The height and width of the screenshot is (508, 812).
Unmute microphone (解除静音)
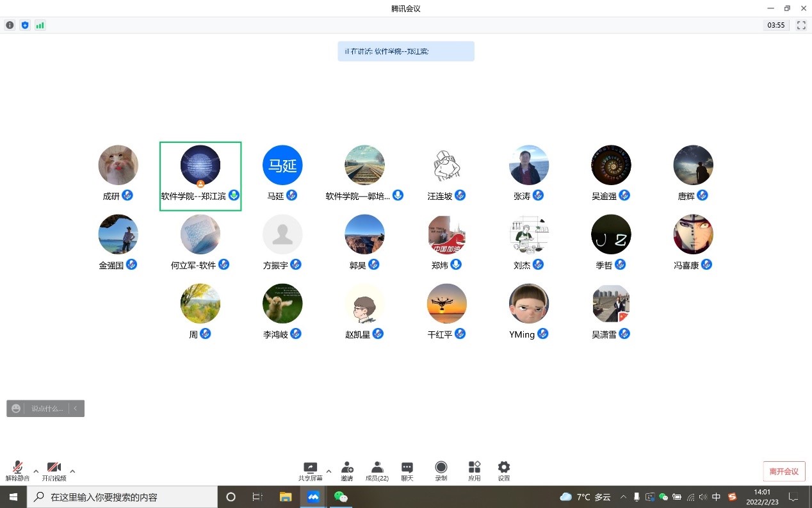[x=17, y=471]
